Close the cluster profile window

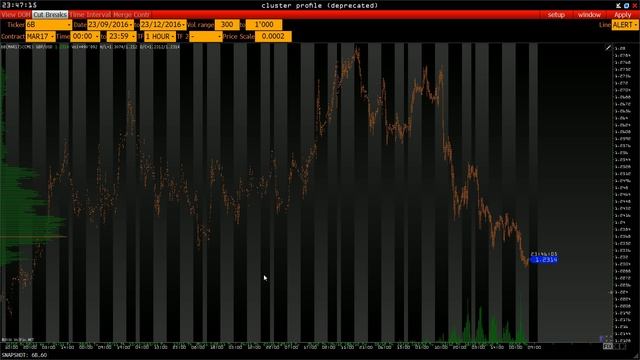point(635,5)
